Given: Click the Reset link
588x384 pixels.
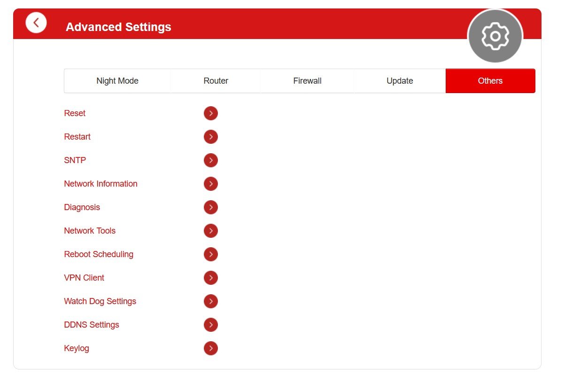Looking at the screenshot, I should pos(75,113).
